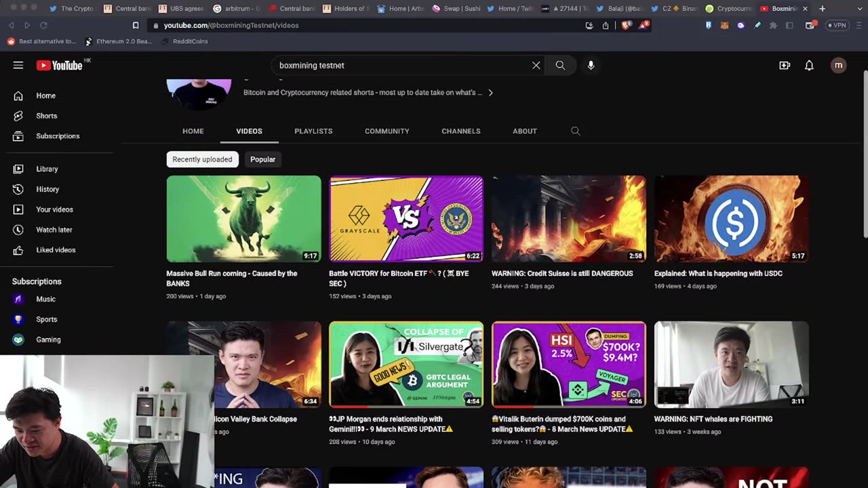Select the Popular filter chip
Image resolution: width=868 pixels, height=488 pixels.
262,159
